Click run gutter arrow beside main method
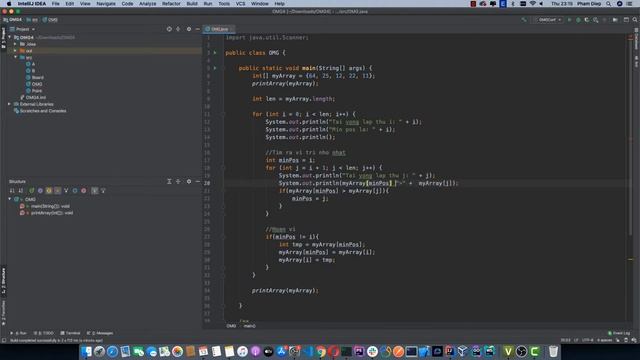The height and width of the screenshot is (360, 640). 215,68
